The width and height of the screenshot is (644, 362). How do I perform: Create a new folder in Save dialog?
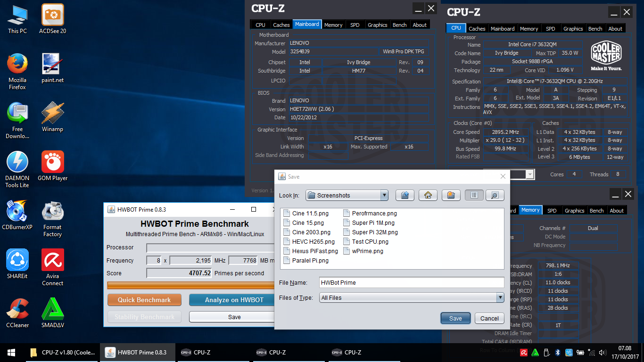(451, 195)
